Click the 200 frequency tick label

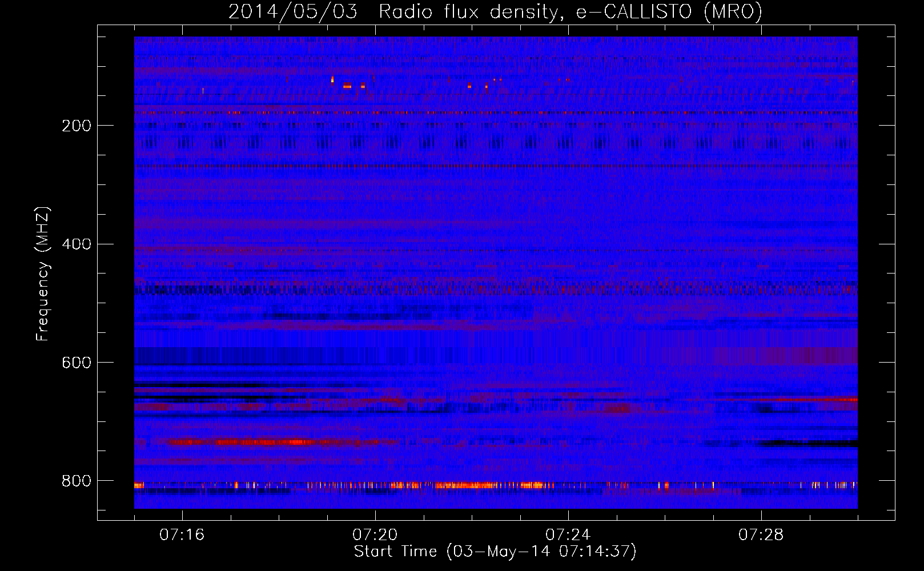pos(77,126)
